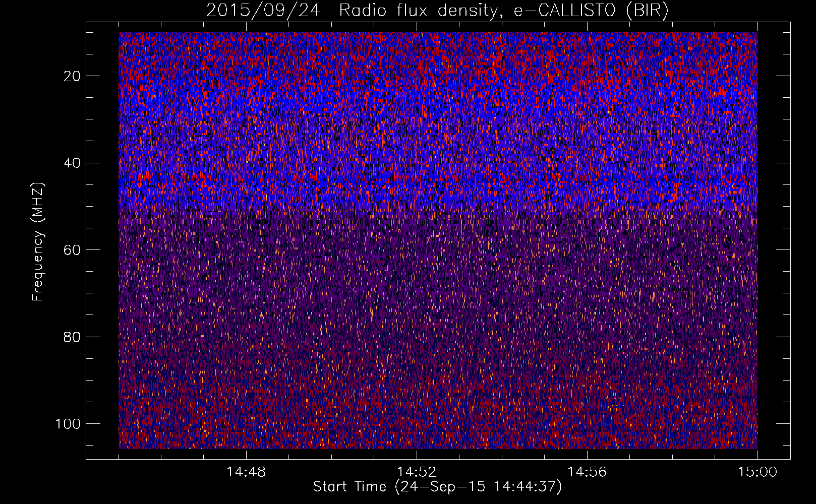The width and height of the screenshot is (816, 504).
Task: Click the plot title "Radio flux density, e-CALLISTO (BIR)"
Action: coord(504,11)
